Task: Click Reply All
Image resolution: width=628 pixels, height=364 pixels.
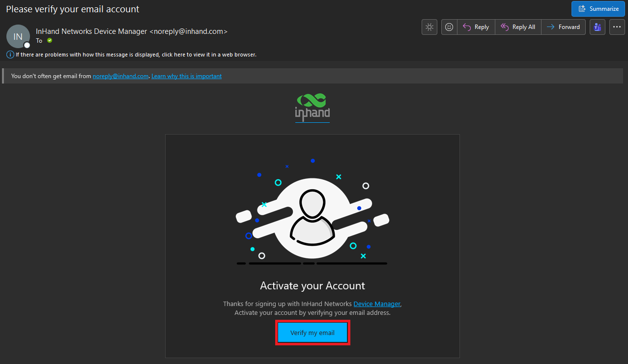Action: click(x=518, y=27)
